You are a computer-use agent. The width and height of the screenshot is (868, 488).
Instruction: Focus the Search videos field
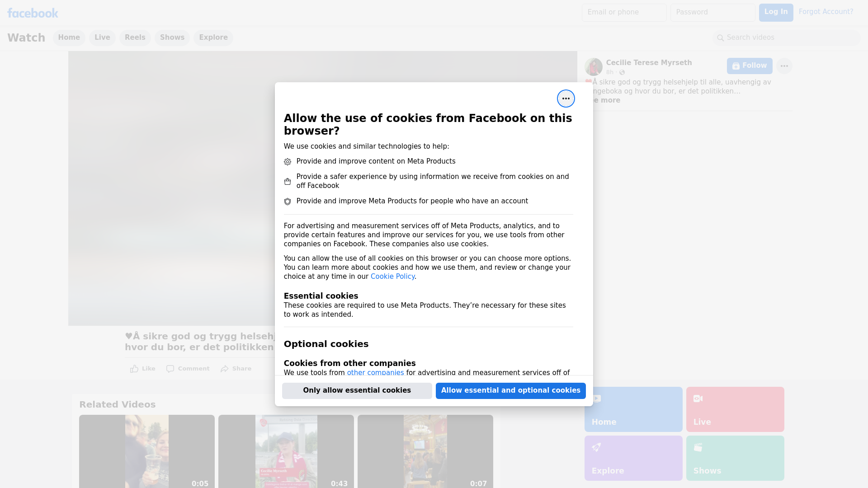pyautogui.click(x=787, y=38)
